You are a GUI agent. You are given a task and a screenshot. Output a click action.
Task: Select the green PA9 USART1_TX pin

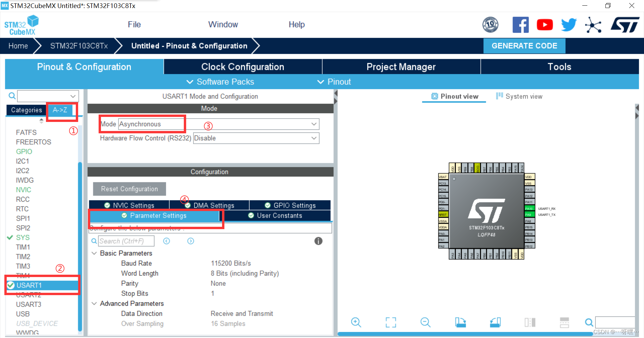(529, 215)
